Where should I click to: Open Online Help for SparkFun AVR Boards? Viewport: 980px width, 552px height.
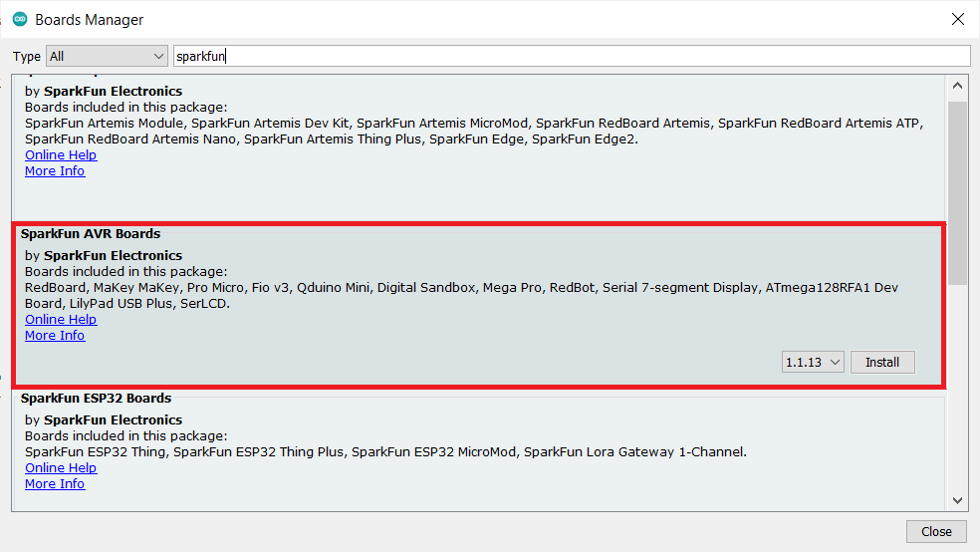click(x=61, y=320)
